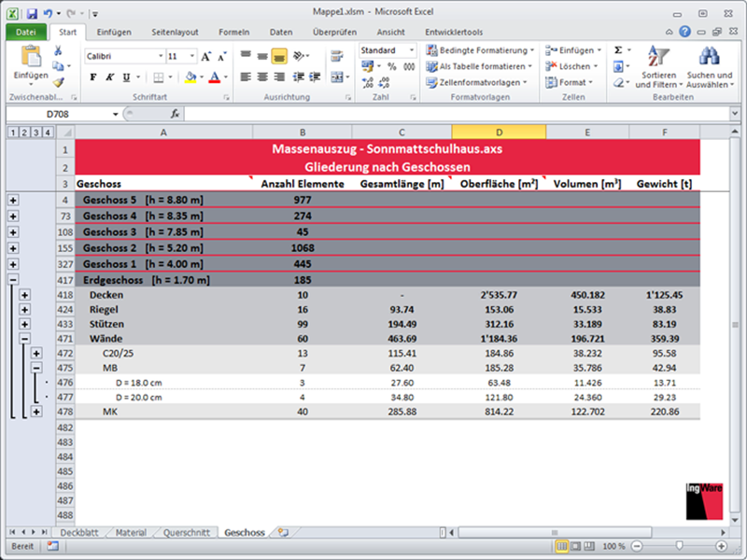
Task: Expand the Geschoss 5 outline group
Action: pos(13,200)
